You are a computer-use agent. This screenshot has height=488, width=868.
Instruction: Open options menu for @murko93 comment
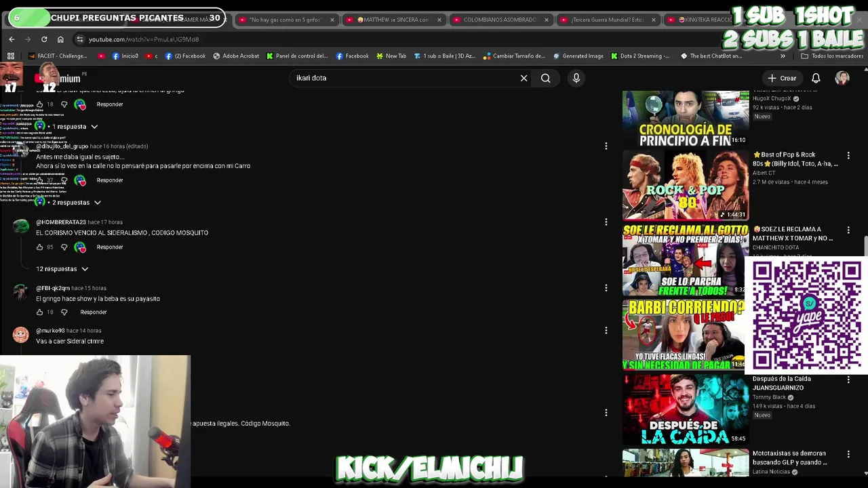pos(606,330)
